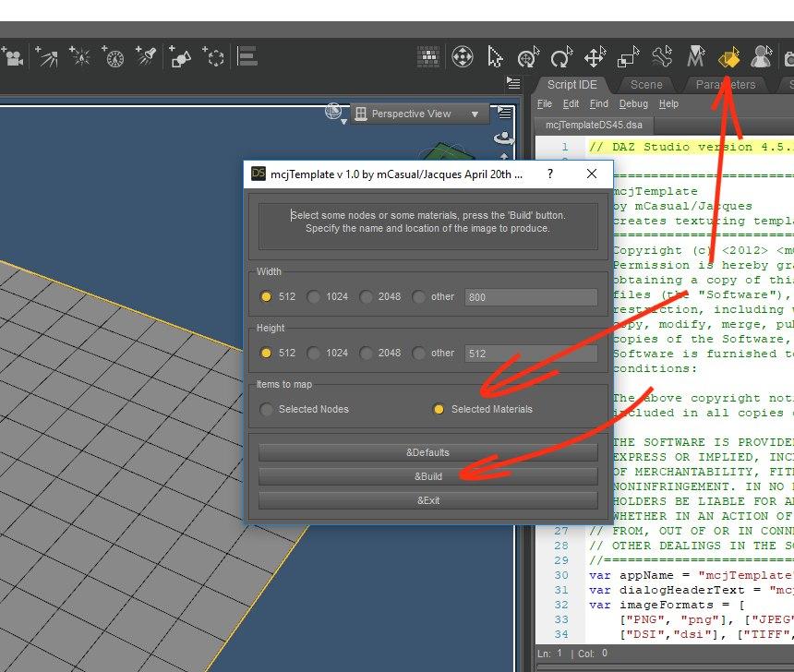Click the dialog instructions text box
The height and width of the screenshot is (672, 794).
427,226
